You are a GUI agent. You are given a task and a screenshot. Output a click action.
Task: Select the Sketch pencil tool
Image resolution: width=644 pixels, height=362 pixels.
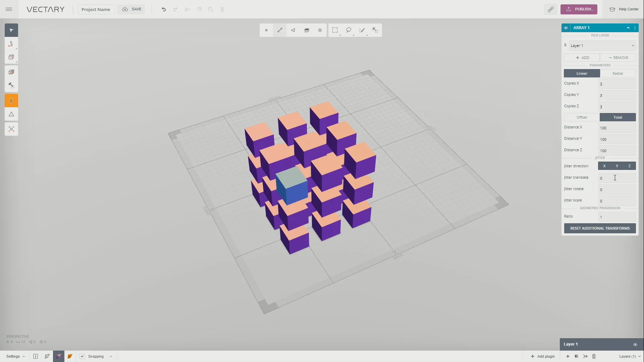(x=11, y=44)
